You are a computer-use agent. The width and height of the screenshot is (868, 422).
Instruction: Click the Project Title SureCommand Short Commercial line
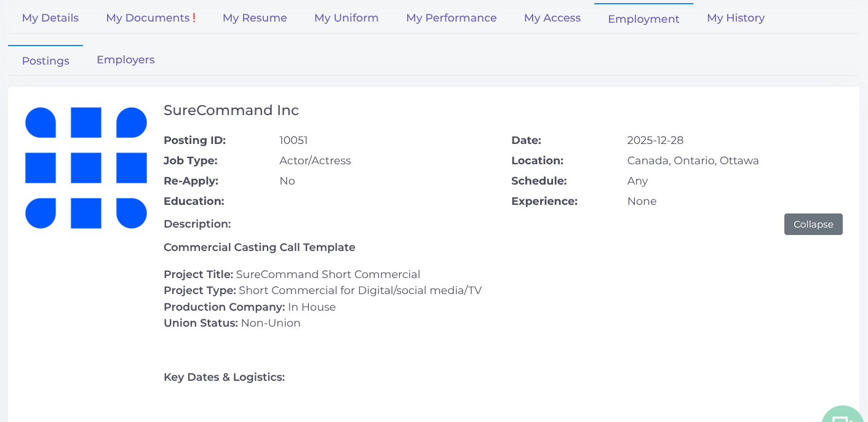pos(292,274)
